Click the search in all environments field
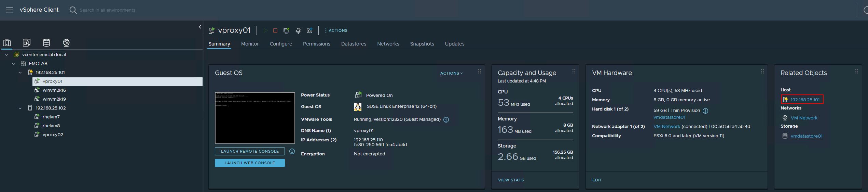Viewport: 868px width, 192px height. 107,10
